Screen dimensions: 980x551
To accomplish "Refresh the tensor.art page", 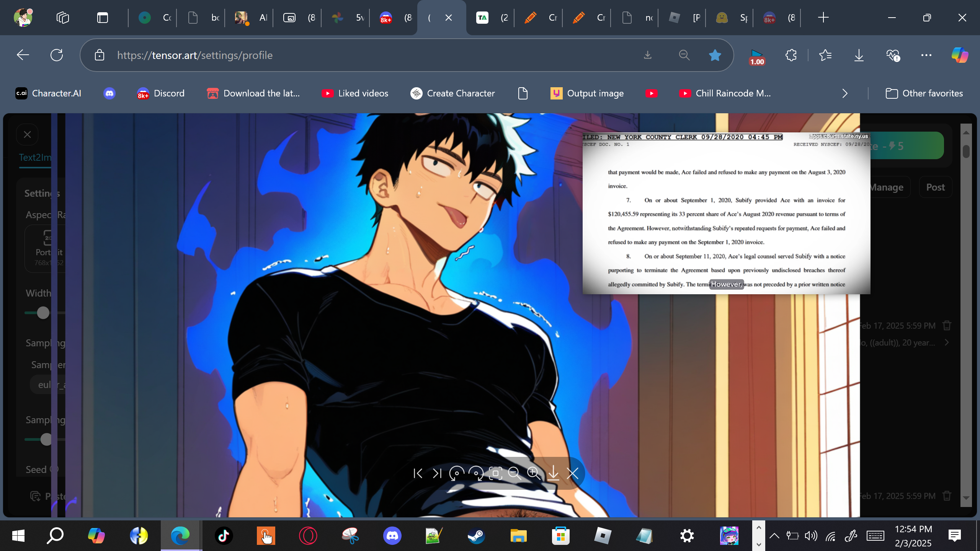I will pyautogui.click(x=57, y=55).
